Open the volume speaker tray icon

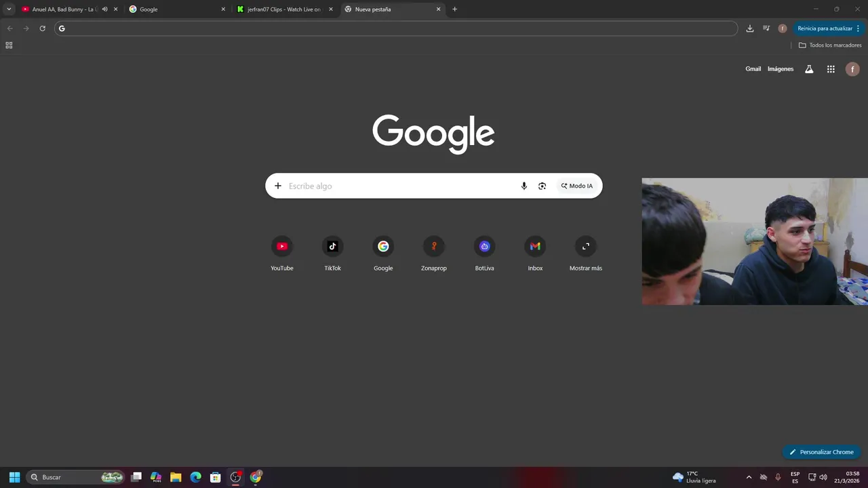point(823,477)
